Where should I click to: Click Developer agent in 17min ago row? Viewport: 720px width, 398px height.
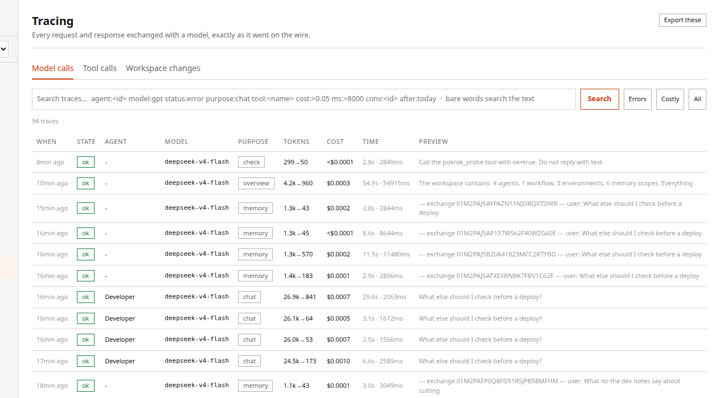tap(120, 361)
